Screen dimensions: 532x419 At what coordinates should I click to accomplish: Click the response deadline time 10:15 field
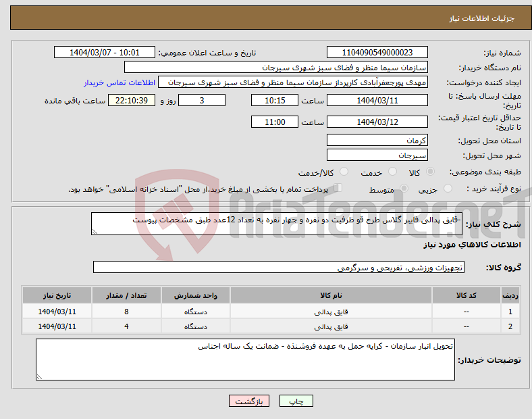275,100
